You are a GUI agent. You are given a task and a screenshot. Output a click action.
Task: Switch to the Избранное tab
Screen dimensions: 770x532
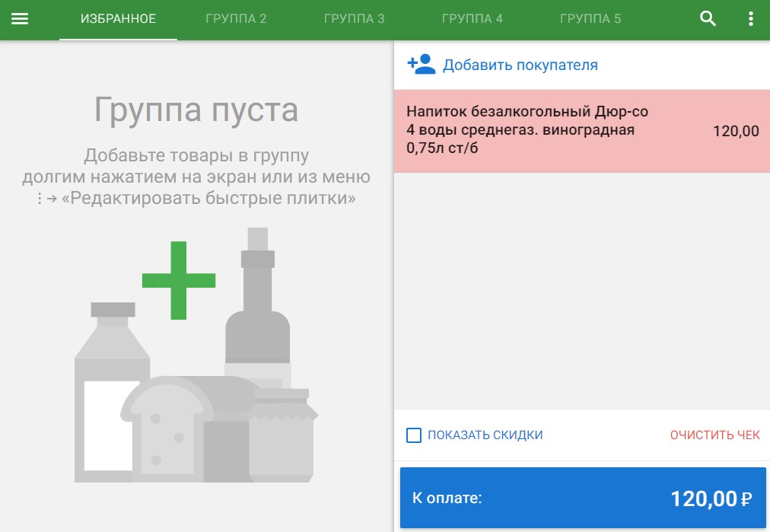point(118,19)
